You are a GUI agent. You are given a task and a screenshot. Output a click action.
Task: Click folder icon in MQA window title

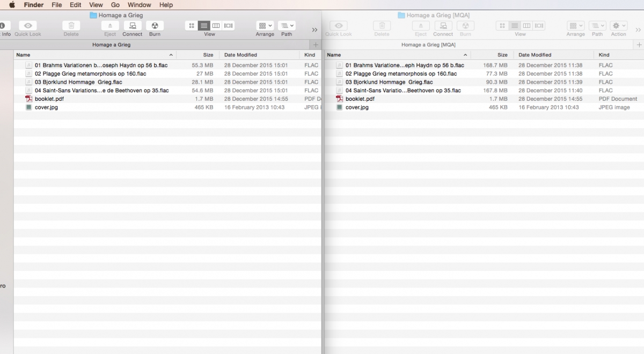(x=401, y=15)
